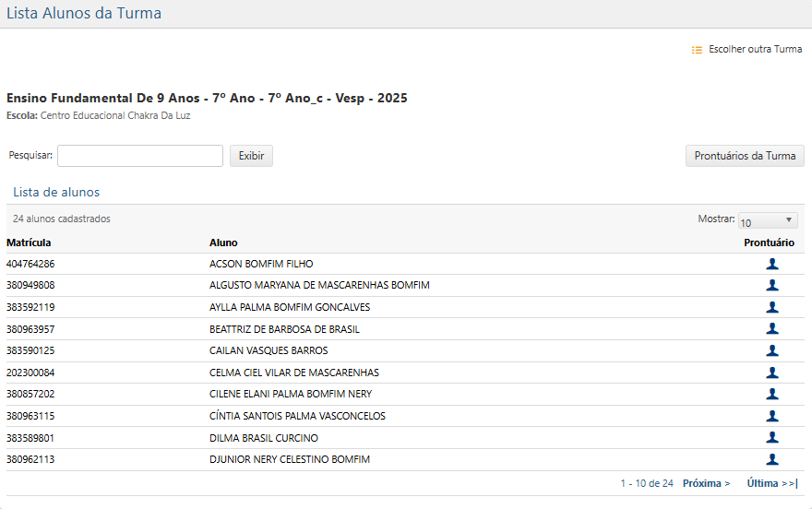Select prontuário icon for Celma Ciel Vilar

772,373
